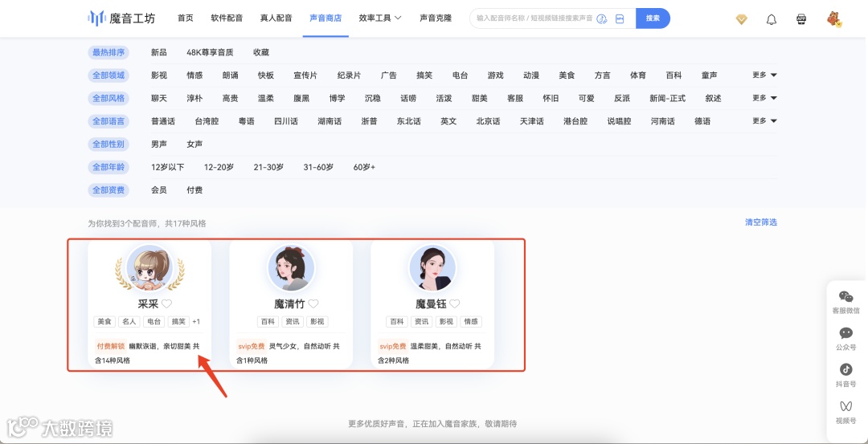
Task: Favorite 采采 with the heart icon
Action: coord(166,303)
